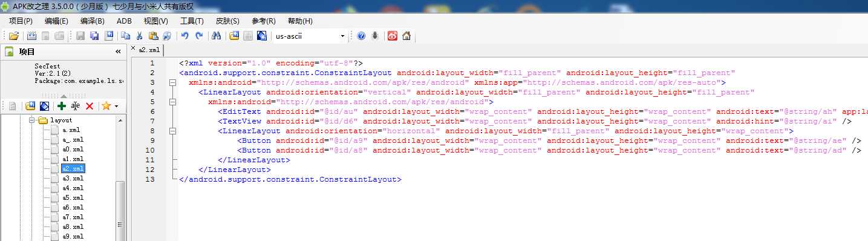Click line number 13 in the gutter
Viewport: 868px width, 241px height.
click(x=151, y=179)
